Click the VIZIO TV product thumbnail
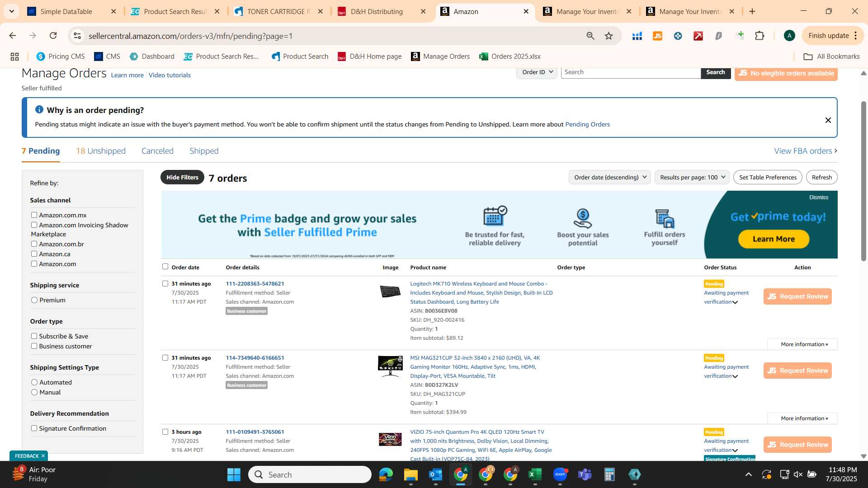868x488 pixels. click(390, 439)
